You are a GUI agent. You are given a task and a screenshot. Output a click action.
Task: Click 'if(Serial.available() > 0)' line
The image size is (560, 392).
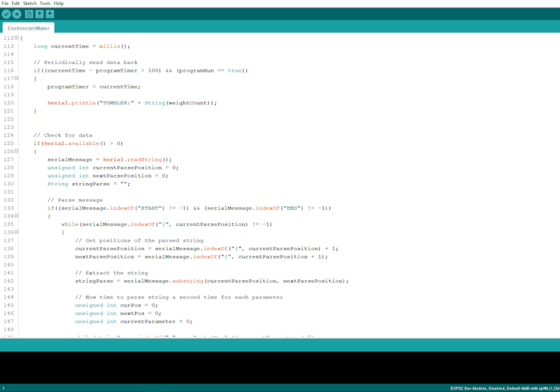point(78,143)
